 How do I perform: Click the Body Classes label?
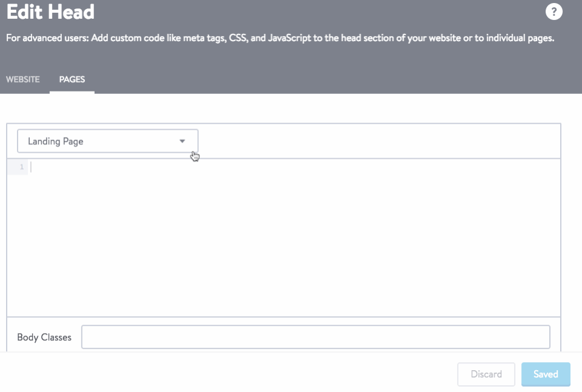coord(44,337)
